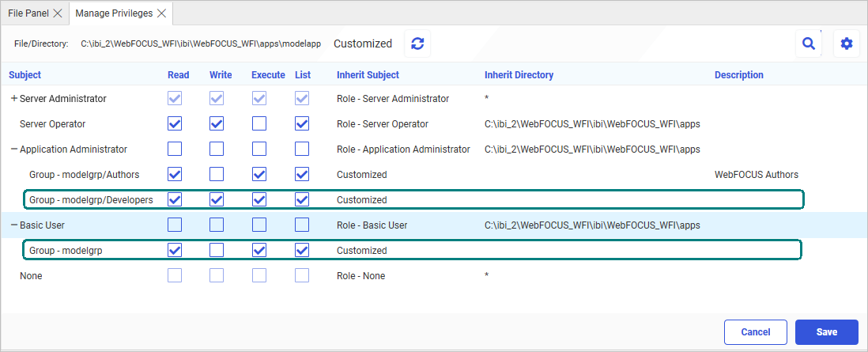
Task: Uncheck Execute for Group modelgrp/Developers
Action: tap(259, 199)
